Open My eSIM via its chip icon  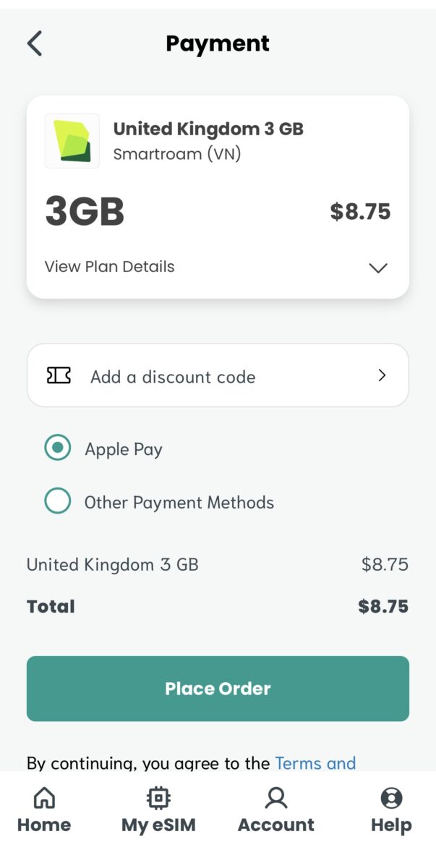point(158,798)
